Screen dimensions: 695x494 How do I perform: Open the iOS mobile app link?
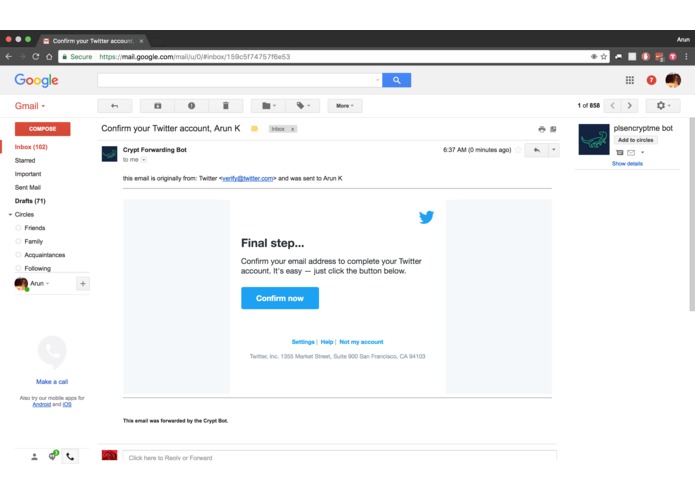[x=67, y=405]
